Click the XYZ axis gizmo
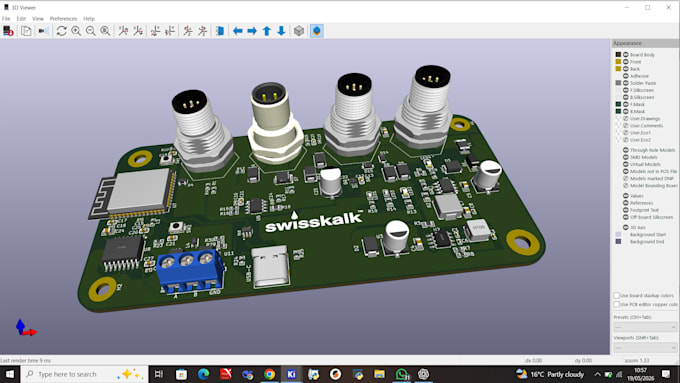 [x=25, y=327]
